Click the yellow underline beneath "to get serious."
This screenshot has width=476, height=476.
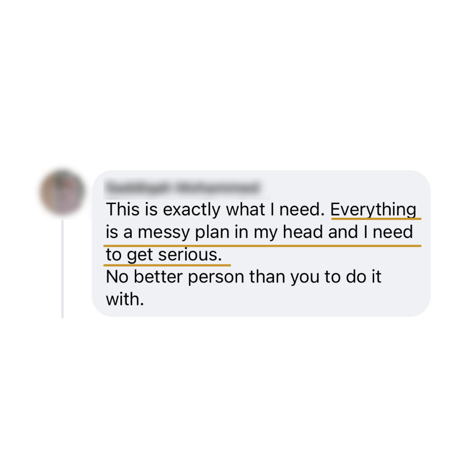click(167, 265)
